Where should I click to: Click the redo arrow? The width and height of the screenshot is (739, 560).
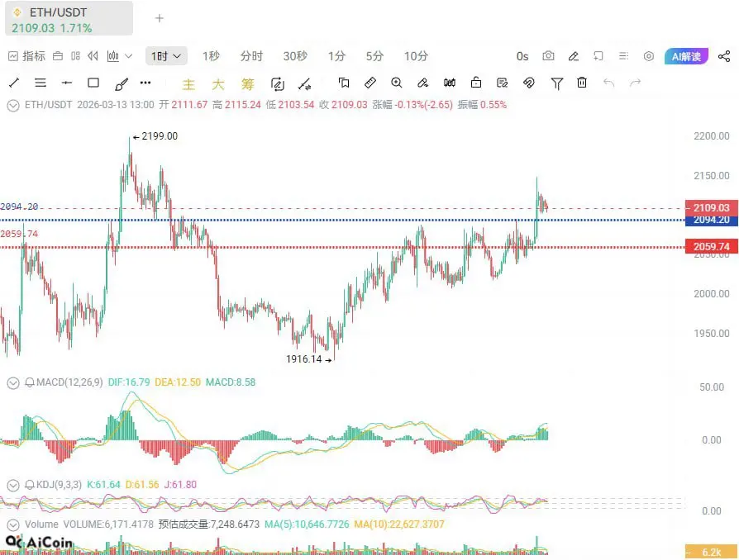pyautogui.click(x=636, y=83)
